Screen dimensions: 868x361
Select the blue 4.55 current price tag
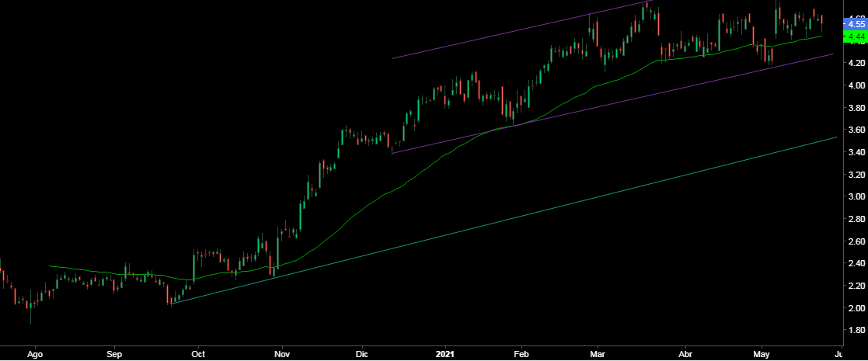tap(854, 24)
